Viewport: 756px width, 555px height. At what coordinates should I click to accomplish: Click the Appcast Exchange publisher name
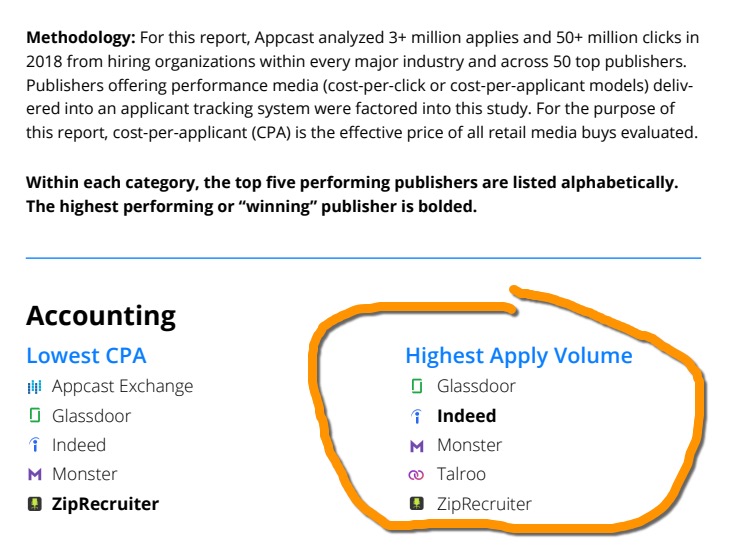coord(122,386)
